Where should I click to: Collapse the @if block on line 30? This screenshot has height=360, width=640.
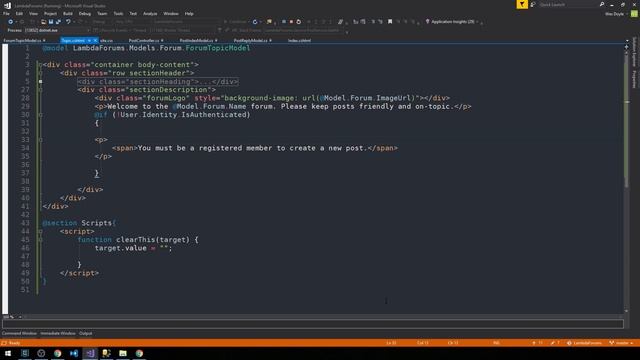[x=40, y=115]
